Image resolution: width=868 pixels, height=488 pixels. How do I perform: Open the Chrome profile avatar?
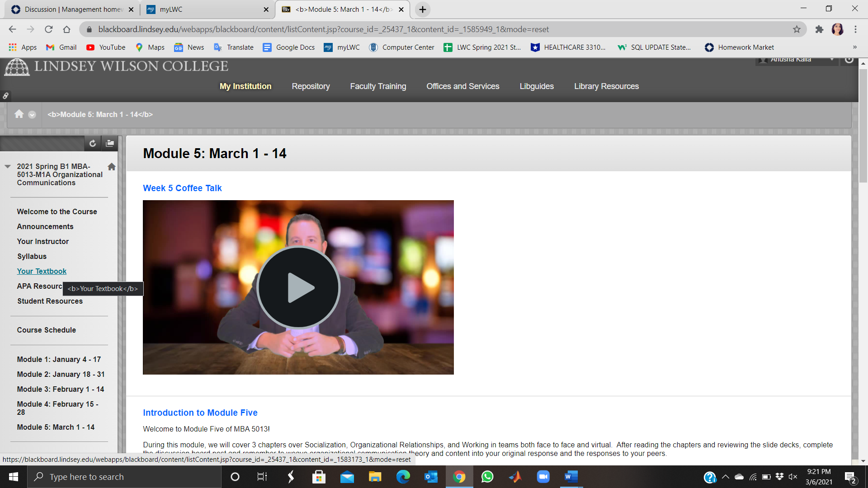click(x=837, y=29)
